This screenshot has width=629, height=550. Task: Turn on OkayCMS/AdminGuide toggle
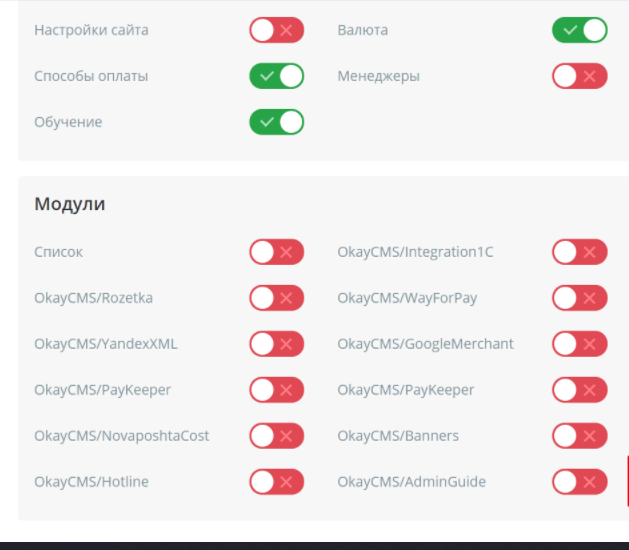(x=579, y=482)
